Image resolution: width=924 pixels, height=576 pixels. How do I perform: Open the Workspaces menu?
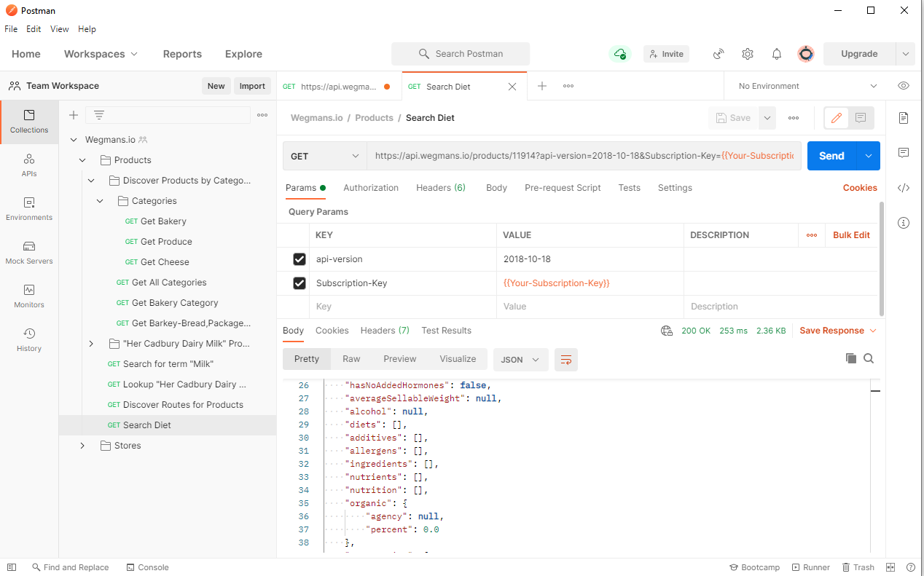pos(101,54)
